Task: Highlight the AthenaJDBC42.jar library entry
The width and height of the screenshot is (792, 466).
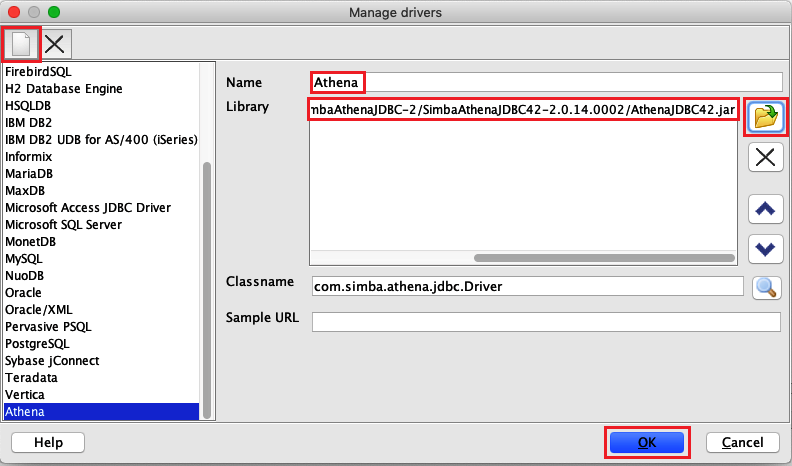Action: click(x=525, y=109)
